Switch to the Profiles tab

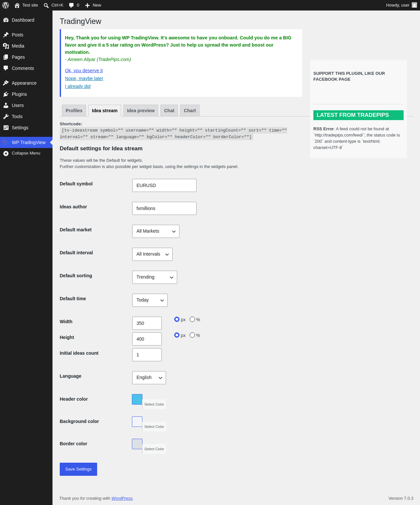coord(74,111)
